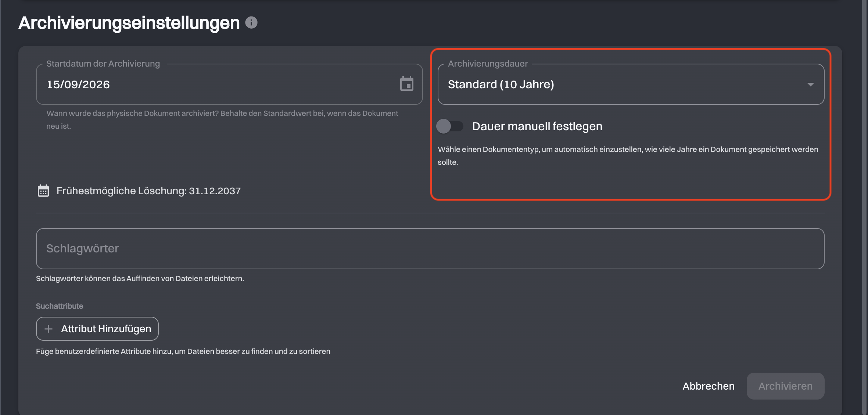Image resolution: width=868 pixels, height=415 pixels.
Task: Click the Dauer manuell festlegen label
Action: point(537,126)
